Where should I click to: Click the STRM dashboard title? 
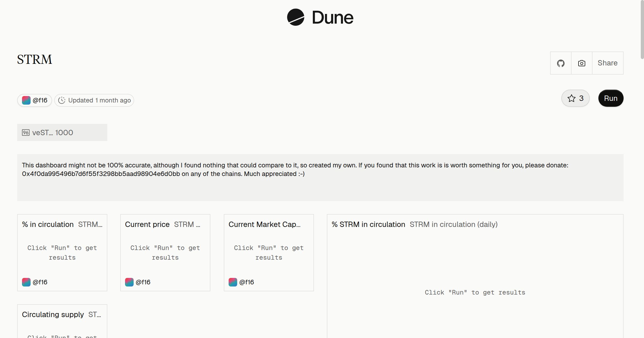(x=35, y=60)
